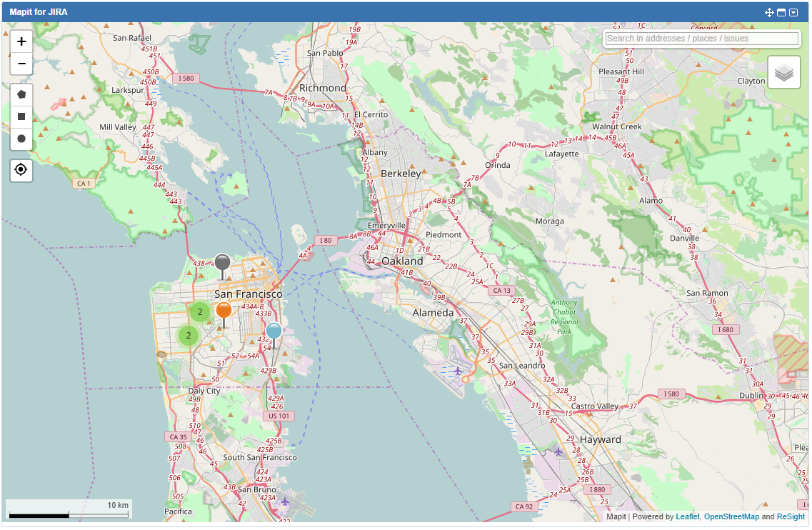Image resolution: width=812 pixels, height=530 pixels.
Task: Click the move gadget crosshair icon
Action: click(x=769, y=12)
